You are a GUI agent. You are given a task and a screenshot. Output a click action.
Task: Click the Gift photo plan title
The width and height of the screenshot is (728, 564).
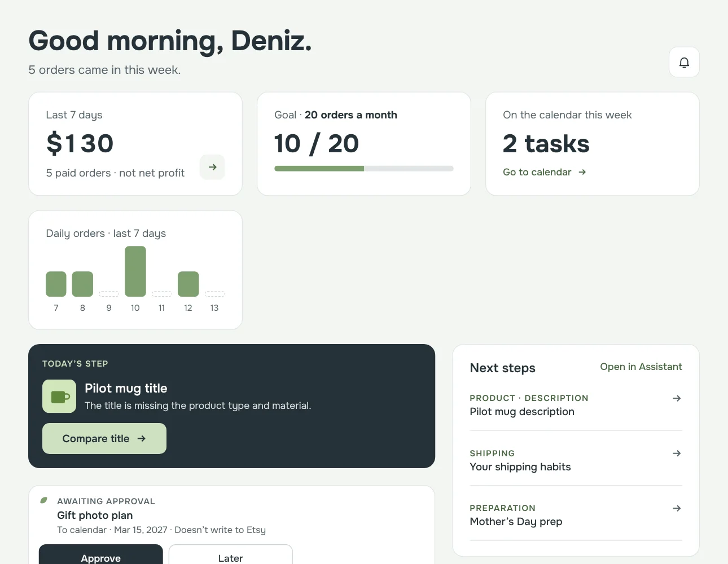95,515
